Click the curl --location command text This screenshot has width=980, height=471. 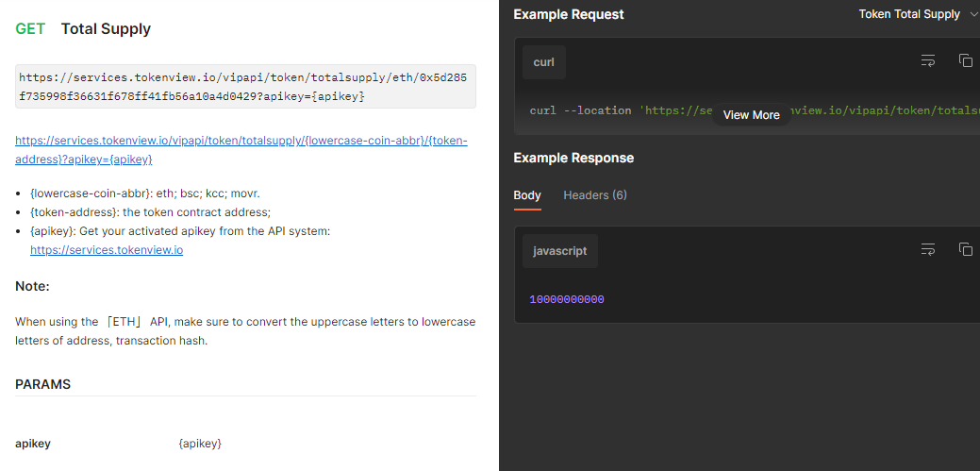click(580, 110)
